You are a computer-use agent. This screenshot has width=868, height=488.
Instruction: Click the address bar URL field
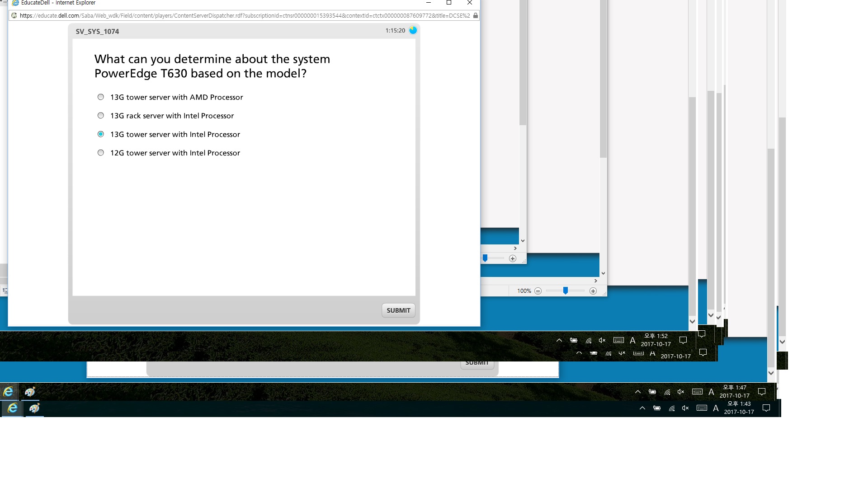coord(244,15)
